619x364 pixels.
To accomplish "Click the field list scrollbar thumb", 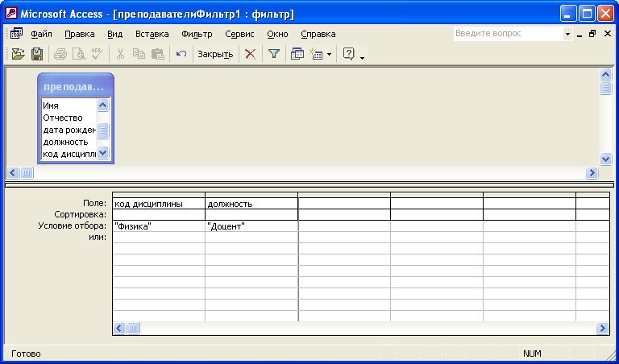I will (102, 130).
